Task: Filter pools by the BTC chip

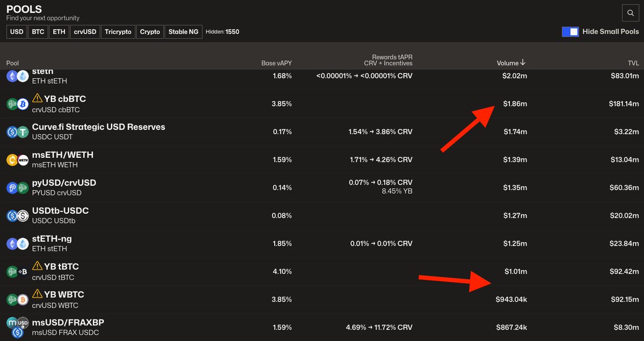Action: point(38,32)
